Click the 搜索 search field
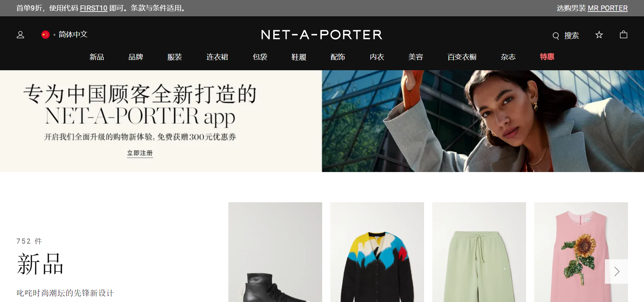 [566, 36]
